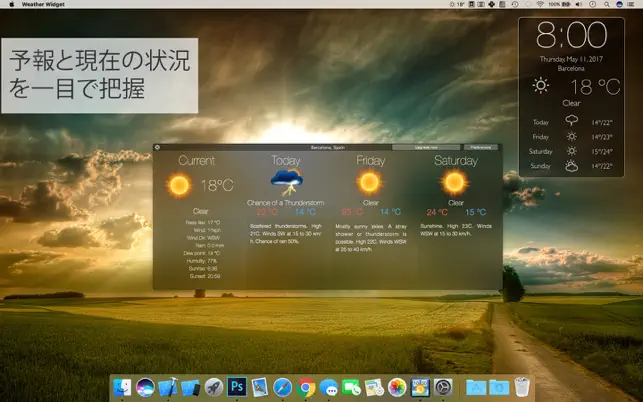Click the sun icon under Friday

click(x=369, y=182)
